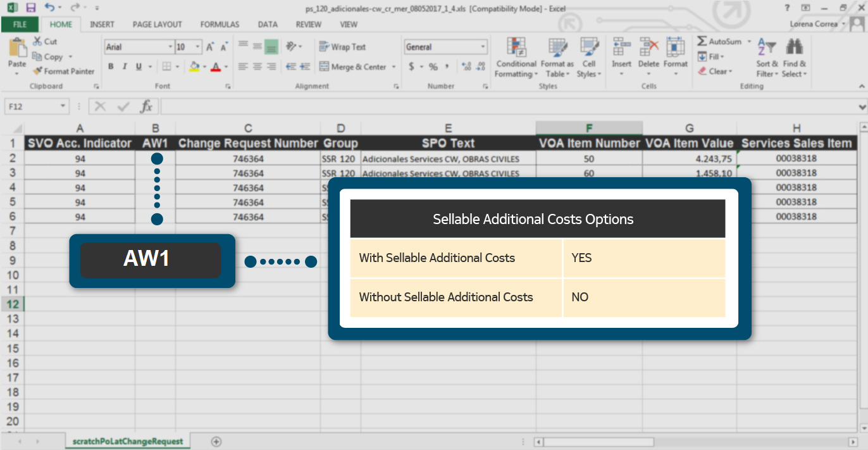The image size is (868, 450).
Task: Click the Merge & Center button
Action: tap(353, 66)
